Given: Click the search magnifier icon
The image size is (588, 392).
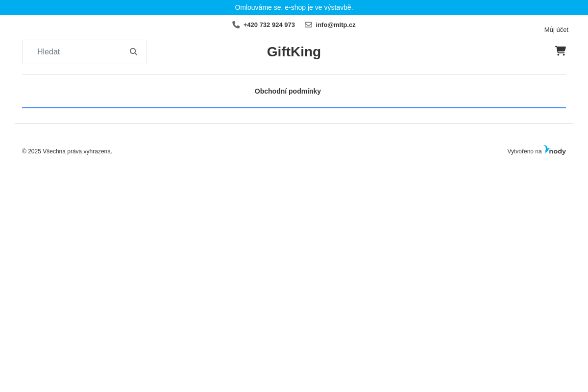Looking at the screenshot, I should (133, 51).
